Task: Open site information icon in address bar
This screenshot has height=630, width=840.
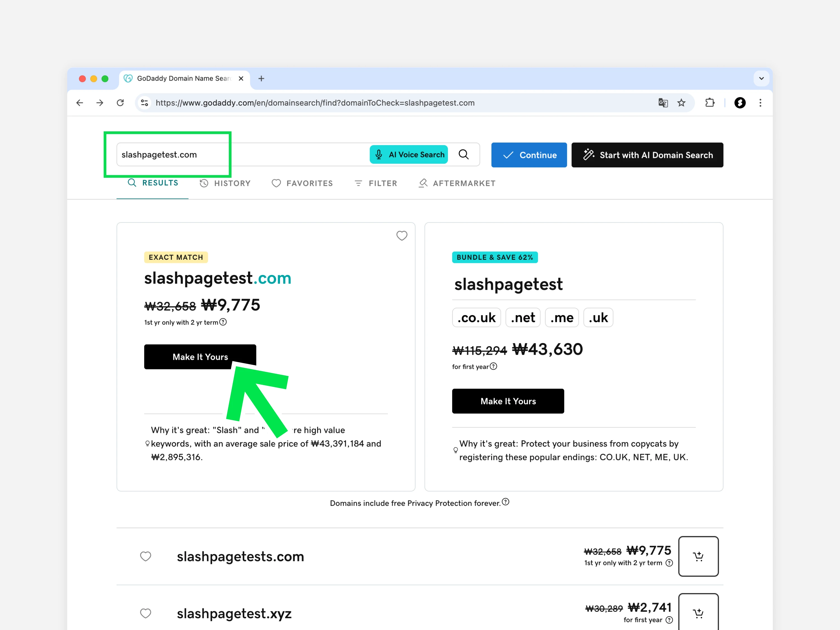Action: 145,103
